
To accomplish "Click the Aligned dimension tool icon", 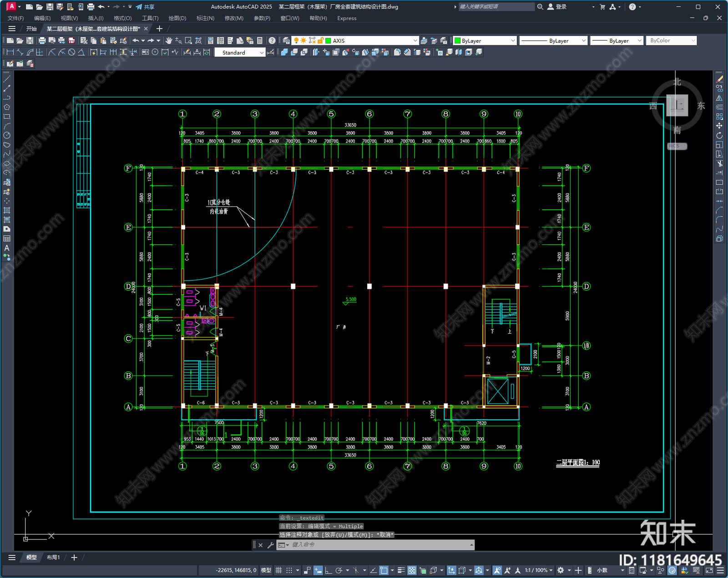I will [20, 52].
